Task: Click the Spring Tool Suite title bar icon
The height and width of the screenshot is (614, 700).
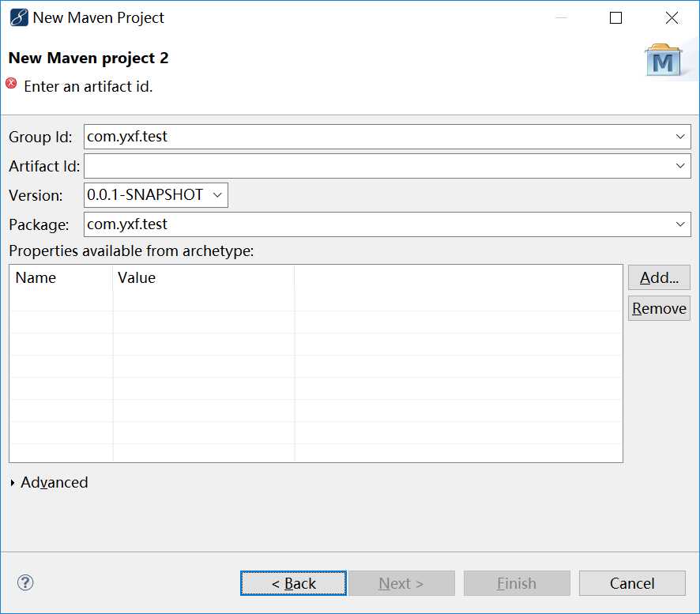Action: [x=18, y=17]
